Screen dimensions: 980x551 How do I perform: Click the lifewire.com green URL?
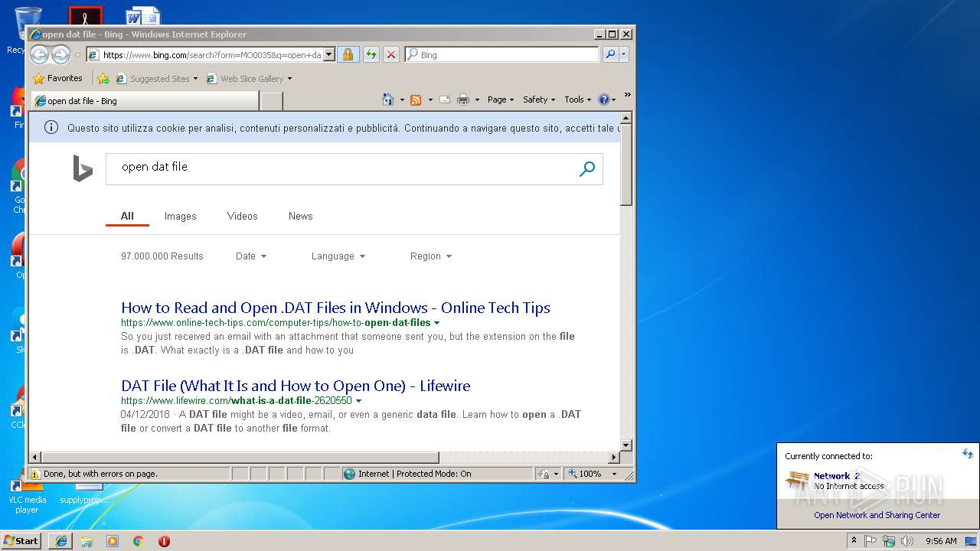[237, 401]
